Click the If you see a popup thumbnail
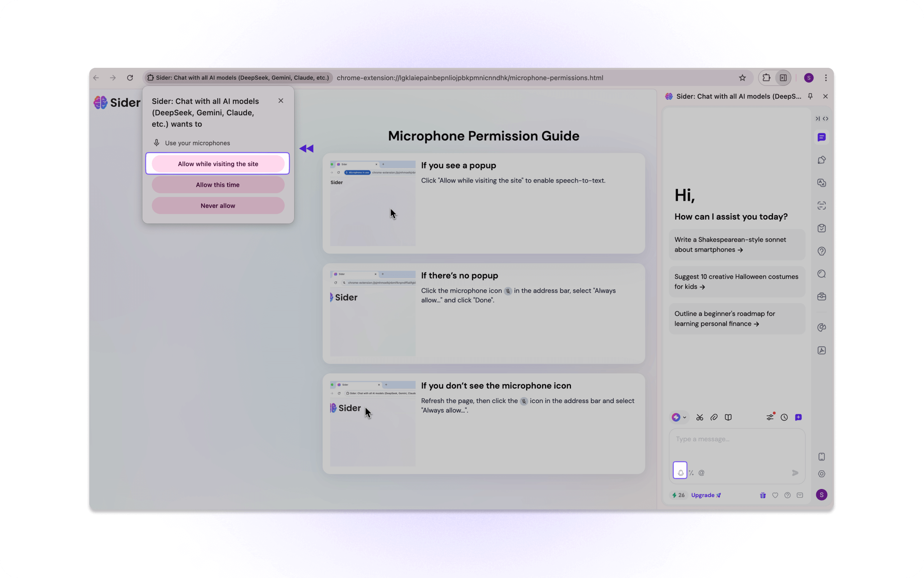 coord(373,203)
